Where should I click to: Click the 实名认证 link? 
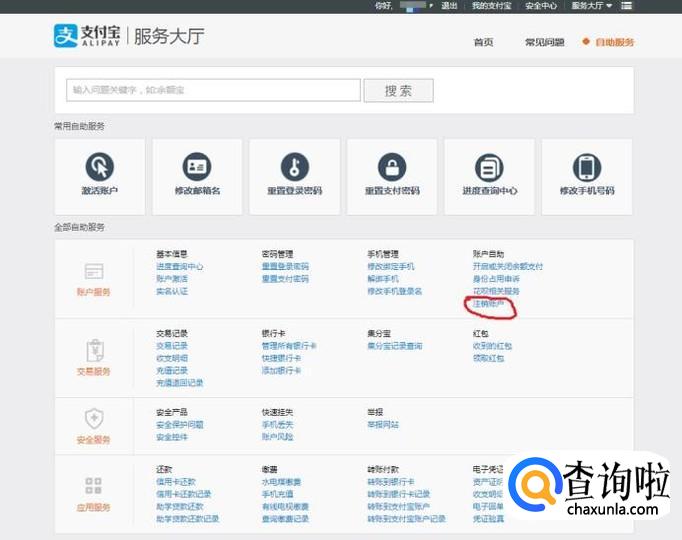click(172, 291)
